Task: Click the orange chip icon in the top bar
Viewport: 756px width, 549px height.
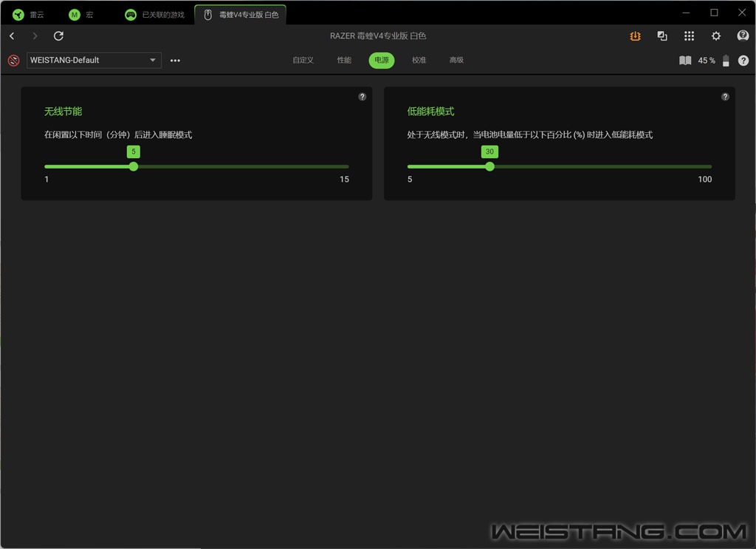Action: pos(635,36)
